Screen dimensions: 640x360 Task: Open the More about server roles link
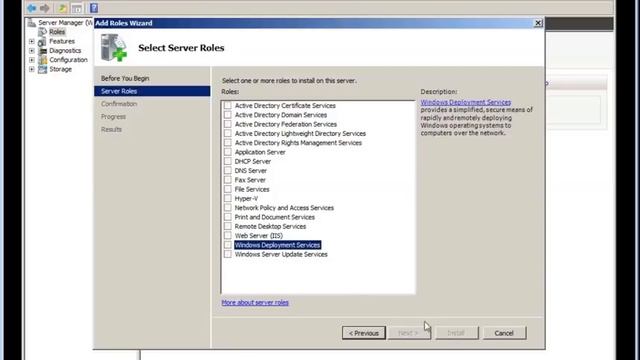pos(255,302)
